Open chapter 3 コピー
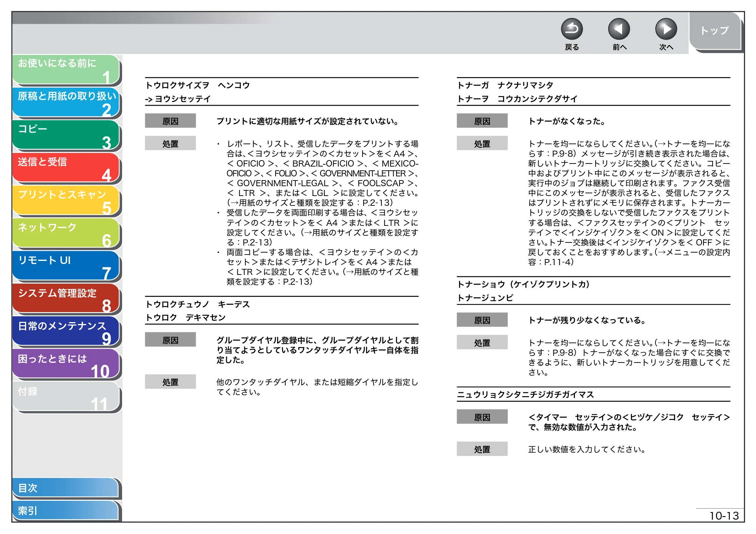Image resolution: width=756 pixels, height=534 pixels. tap(66, 135)
